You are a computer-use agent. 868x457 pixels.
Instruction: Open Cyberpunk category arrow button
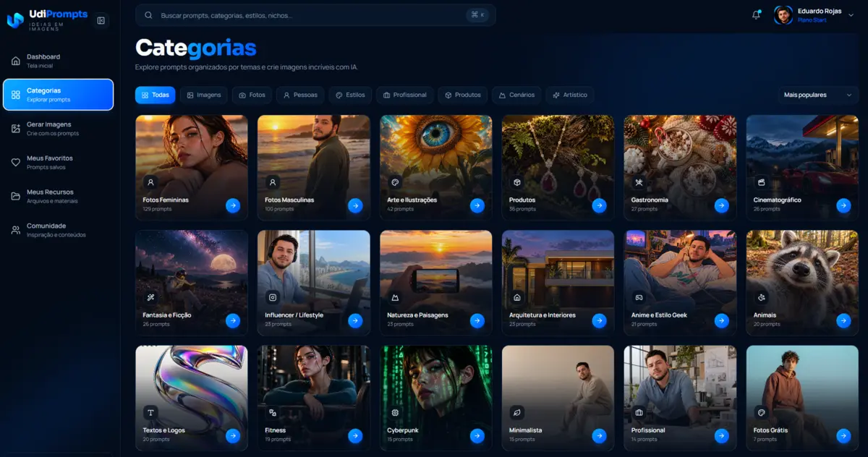pos(477,436)
